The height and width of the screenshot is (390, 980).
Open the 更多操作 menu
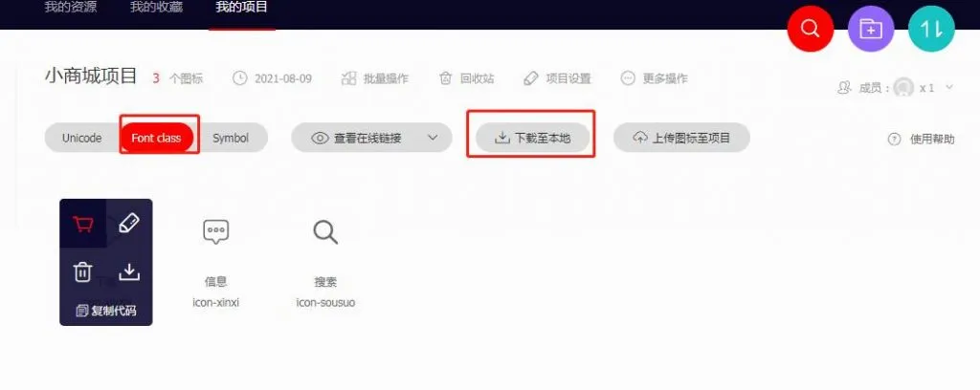(654, 78)
